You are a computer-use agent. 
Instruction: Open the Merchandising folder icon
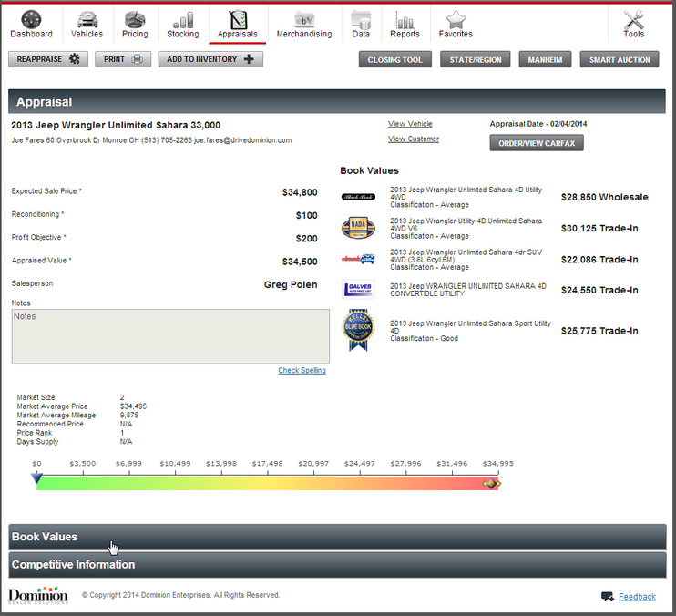[x=305, y=19]
